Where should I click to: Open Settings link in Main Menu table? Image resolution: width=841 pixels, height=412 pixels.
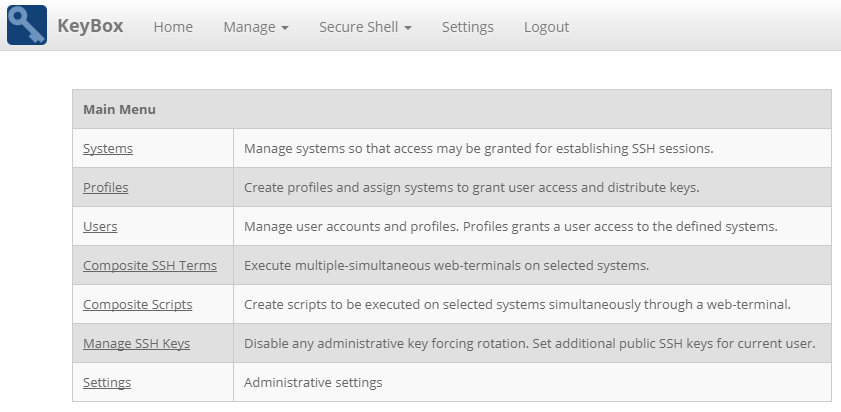[x=107, y=382]
